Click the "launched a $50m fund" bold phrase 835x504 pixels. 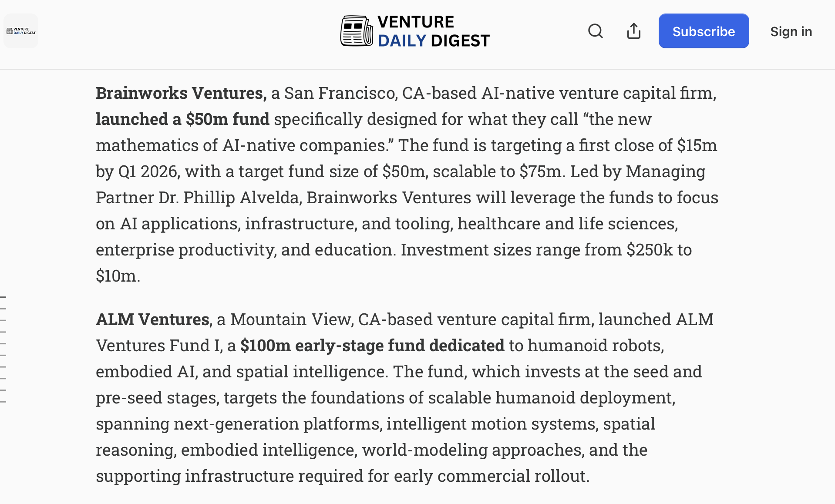(x=182, y=119)
